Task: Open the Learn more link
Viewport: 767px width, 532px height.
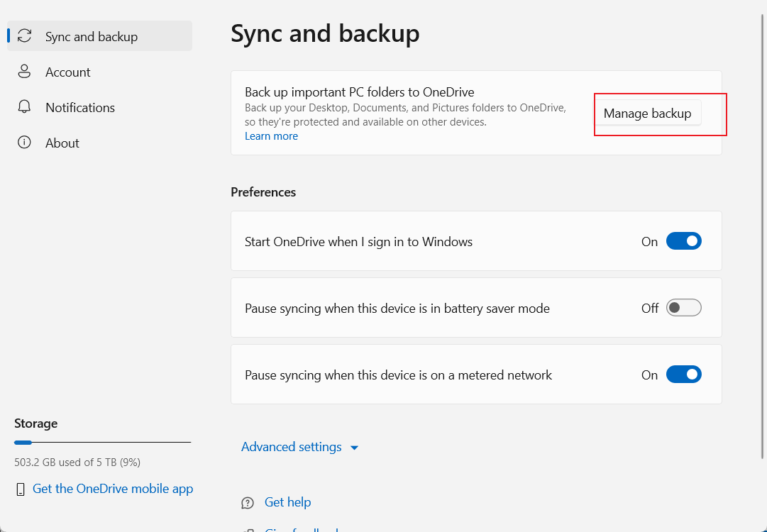Action: pyautogui.click(x=271, y=136)
